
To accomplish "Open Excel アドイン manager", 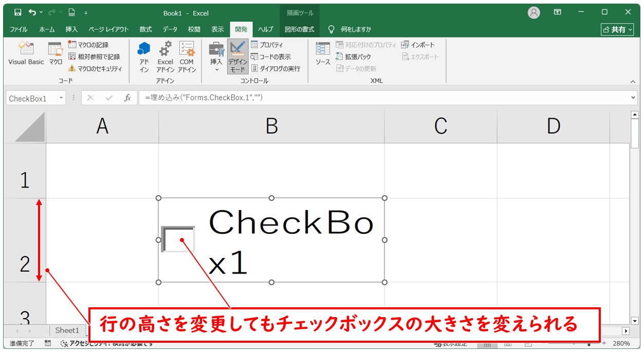I will (x=165, y=57).
